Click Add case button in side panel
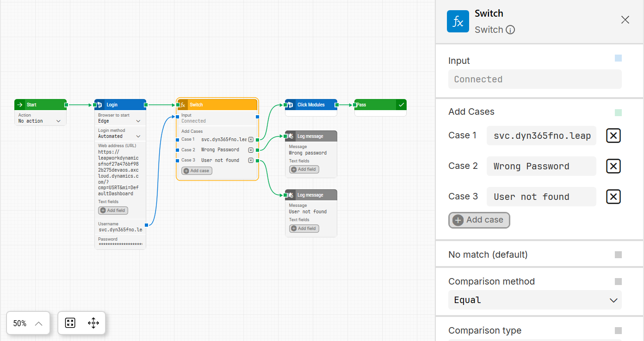Screen dimensions: 644x341 point(479,220)
